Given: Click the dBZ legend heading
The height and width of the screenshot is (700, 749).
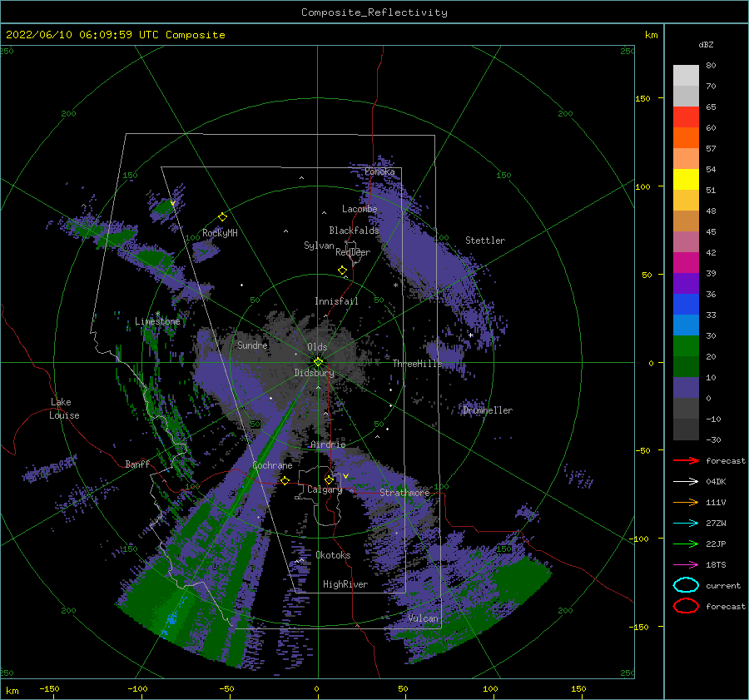Looking at the screenshot, I should tap(706, 44).
